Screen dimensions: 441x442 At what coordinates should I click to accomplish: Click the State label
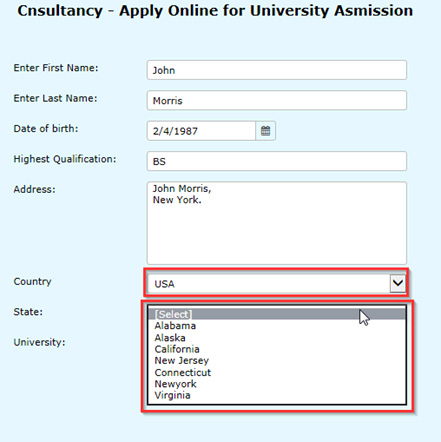(x=28, y=312)
